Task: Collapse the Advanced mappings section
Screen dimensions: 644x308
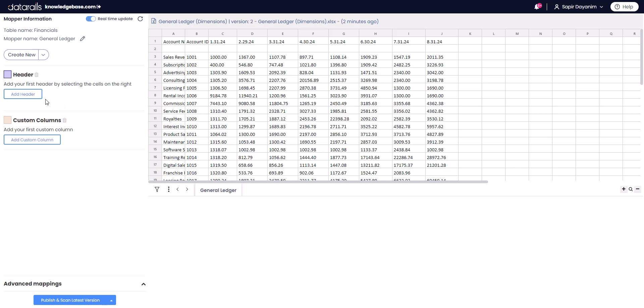Action: coord(144,284)
